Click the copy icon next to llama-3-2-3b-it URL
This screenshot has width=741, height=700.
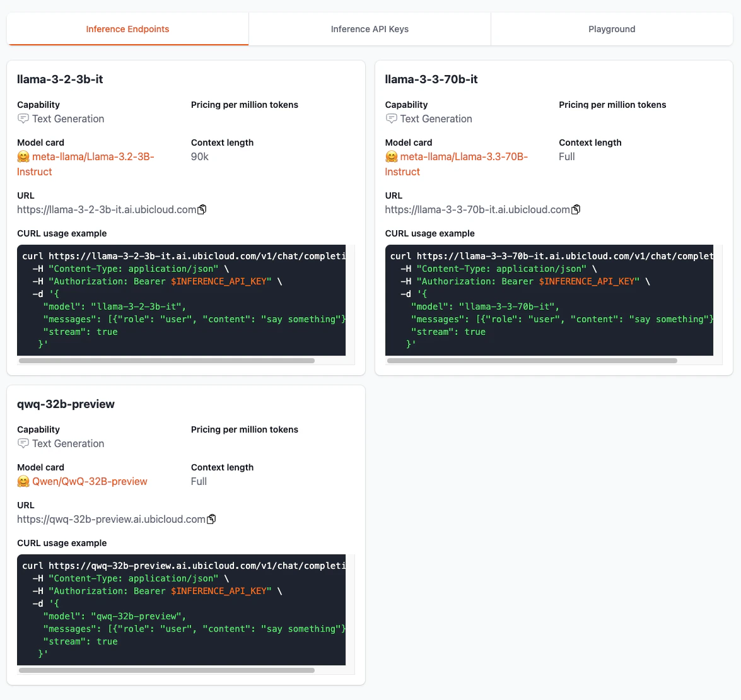202,209
